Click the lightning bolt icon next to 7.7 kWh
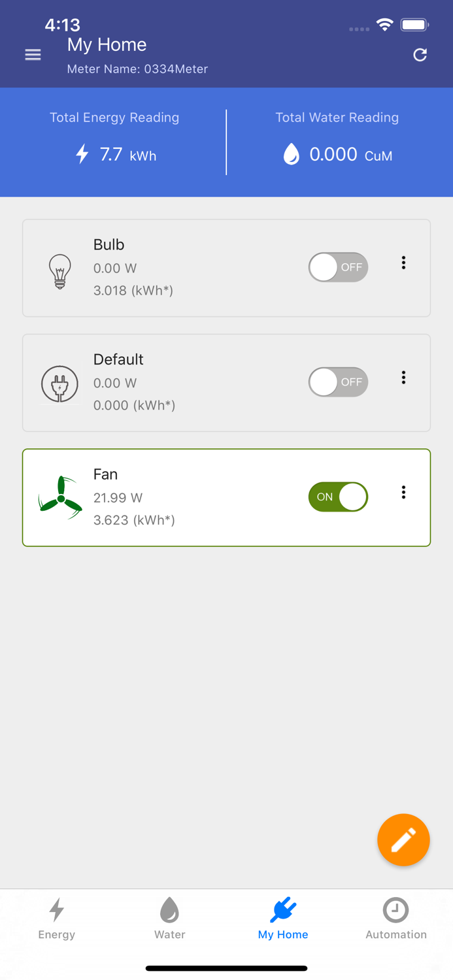The image size is (453, 980). [x=81, y=154]
